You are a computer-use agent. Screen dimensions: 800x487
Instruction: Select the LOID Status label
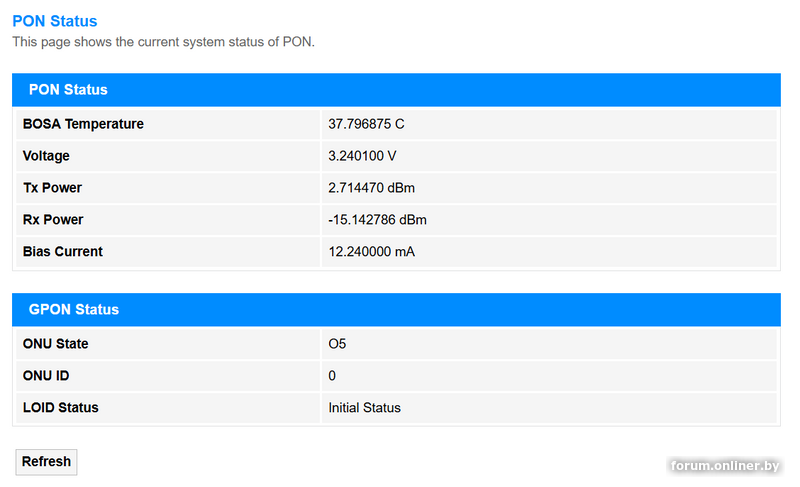click(61, 408)
